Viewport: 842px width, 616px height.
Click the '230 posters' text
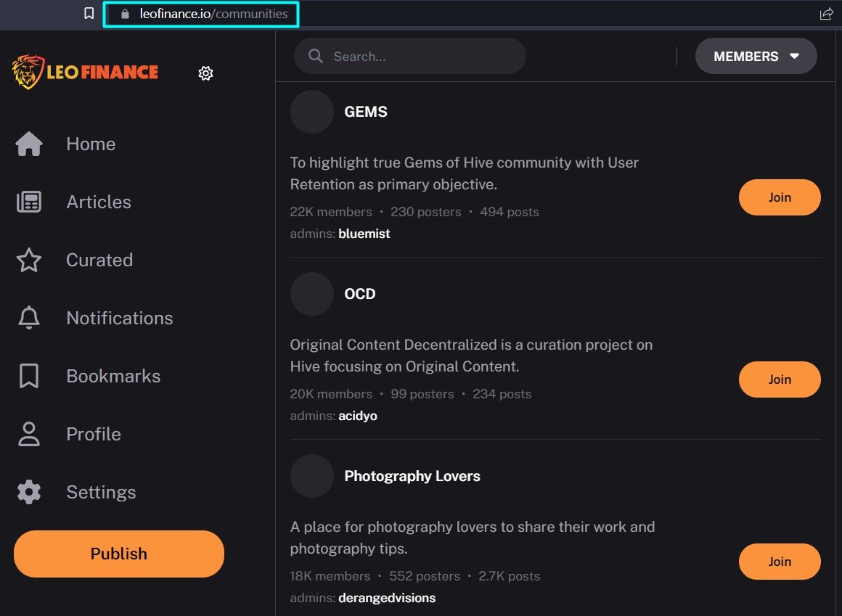click(426, 212)
